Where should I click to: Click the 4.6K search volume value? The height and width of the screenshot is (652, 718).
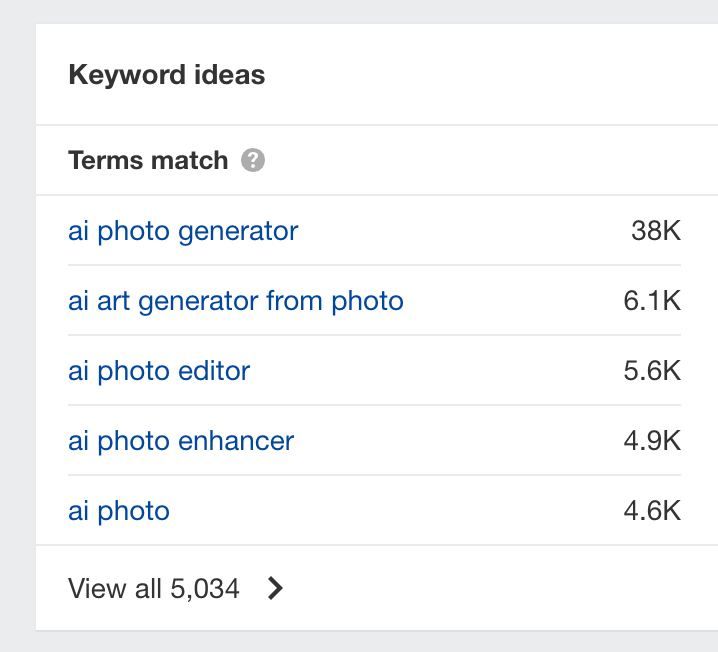(651, 511)
